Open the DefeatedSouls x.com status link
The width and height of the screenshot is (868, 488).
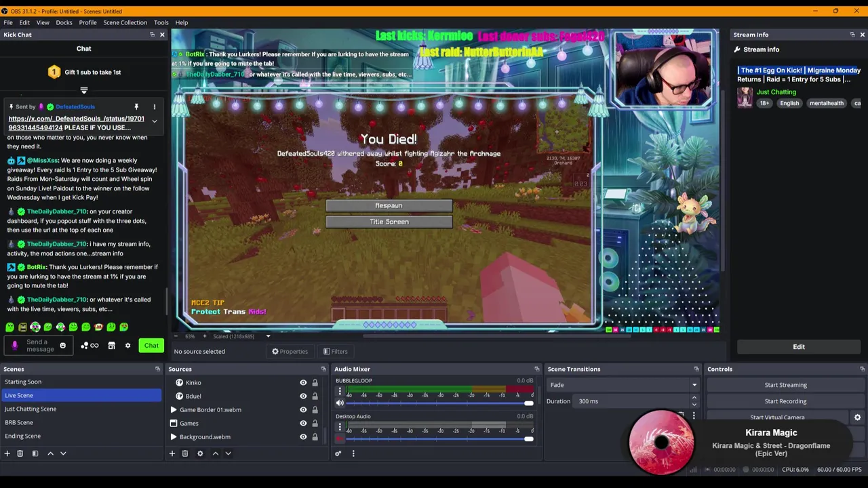tap(76, 123)
